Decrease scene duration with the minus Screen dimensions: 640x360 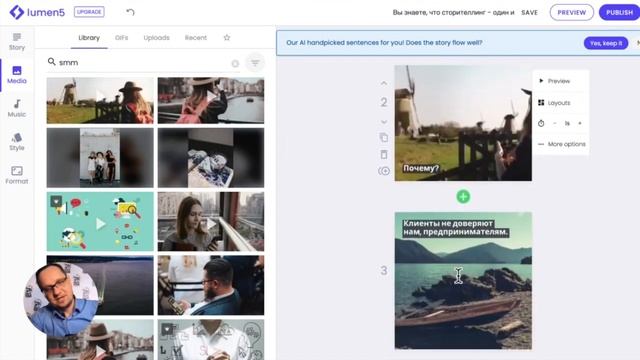554,123
